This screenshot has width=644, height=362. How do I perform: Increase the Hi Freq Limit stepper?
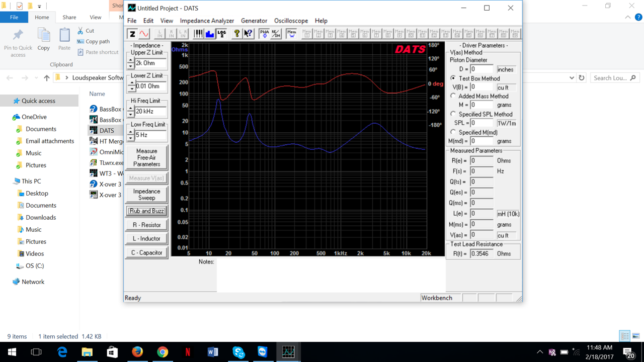pyautogui.click(x=131, y=109)
